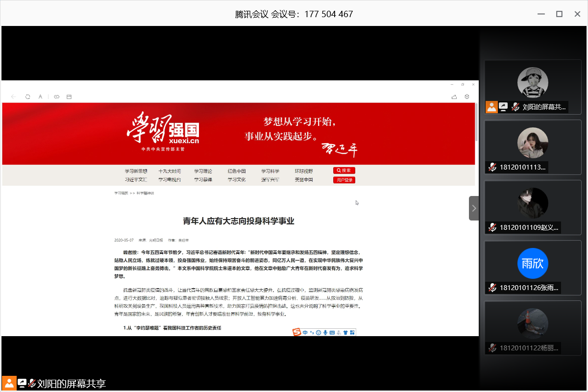Click the font size 'A' icon
Image resolution: width=588 pixels, height=392 pixels.
pyautogui.click(x=41, y=97)
